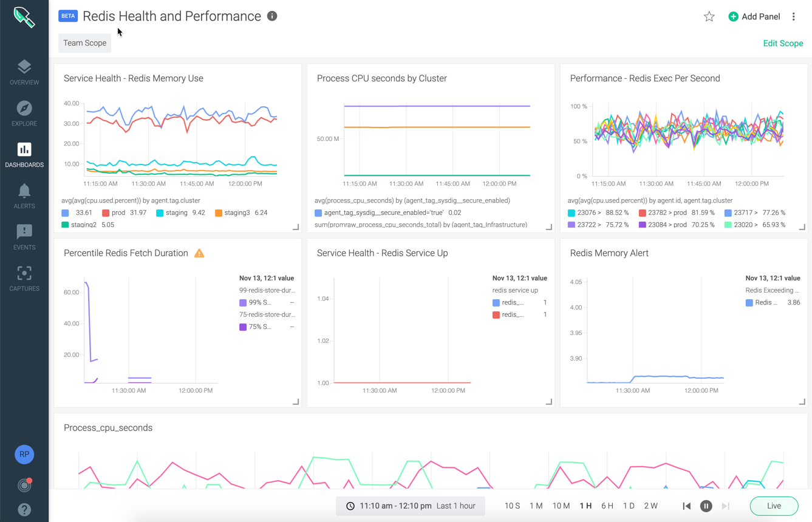Open the 11:10 am - 12:10 pm time picker

tap(411, 506)
